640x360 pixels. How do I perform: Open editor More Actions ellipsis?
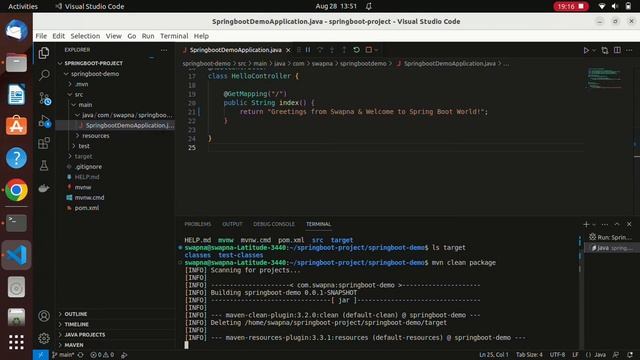tap(629, 50)
